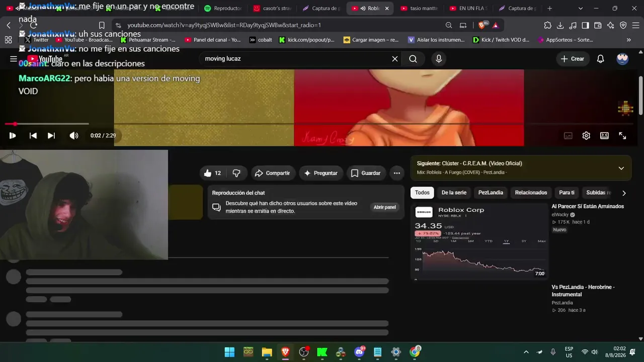Skip to the previous video

[33, 136]
